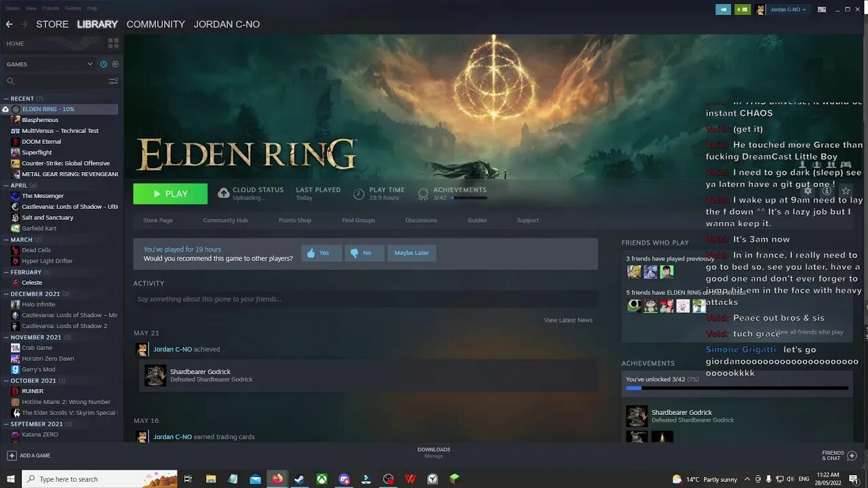This screenshot has height=488, width=868.
Task: Click the activity status text box
Action: pyautogui.click(x=366, y=299)
